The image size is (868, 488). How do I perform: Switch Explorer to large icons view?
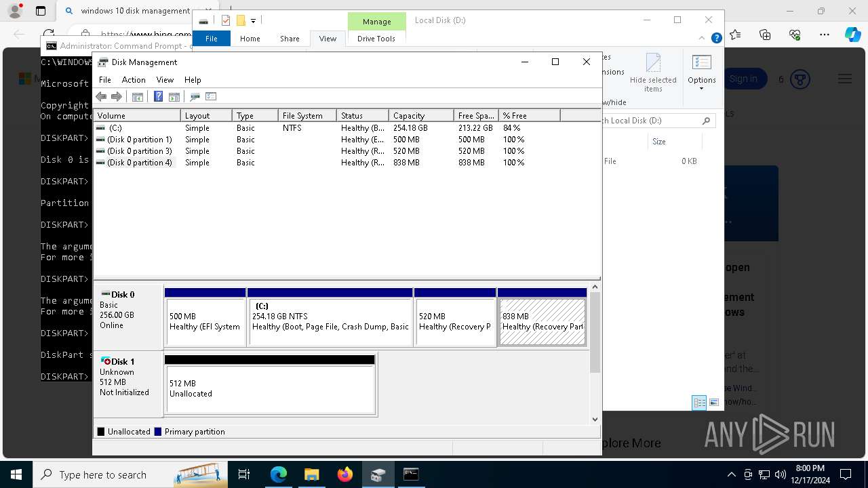pos(713,403)
